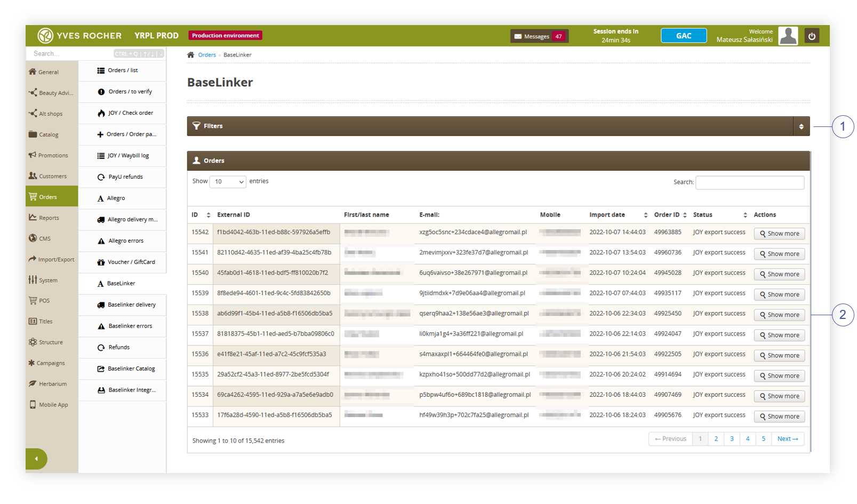Open Messages with 47 unread
857x504 pixels.
pyautogui.click(x=539, y=36)
